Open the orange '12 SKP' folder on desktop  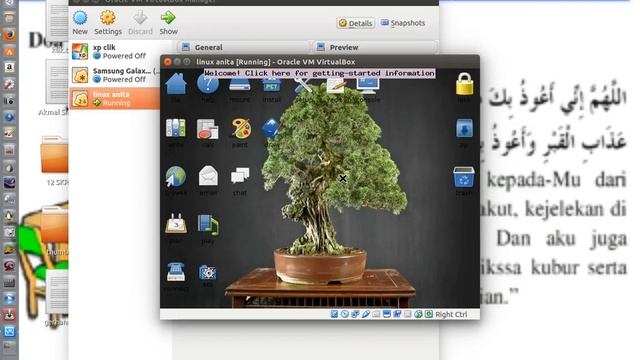(x=54, y=155)
